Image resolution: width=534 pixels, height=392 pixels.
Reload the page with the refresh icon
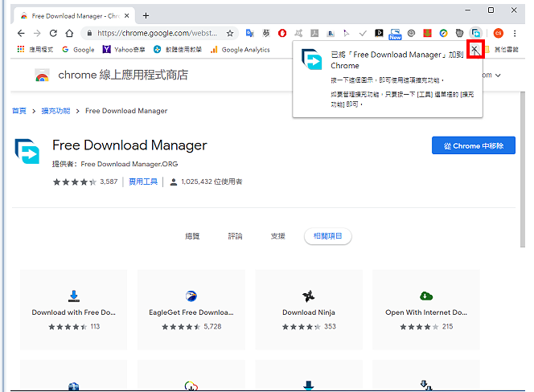click(x=53, y=33)
